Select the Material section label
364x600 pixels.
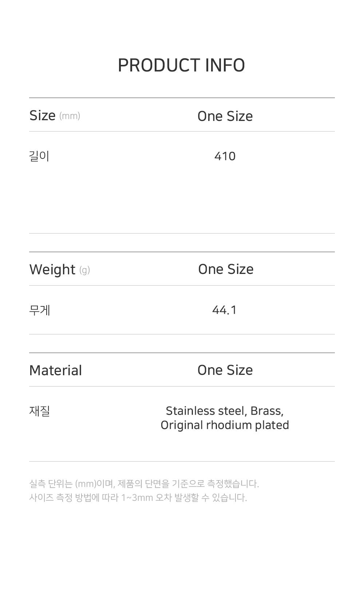(x=55, y=370)
